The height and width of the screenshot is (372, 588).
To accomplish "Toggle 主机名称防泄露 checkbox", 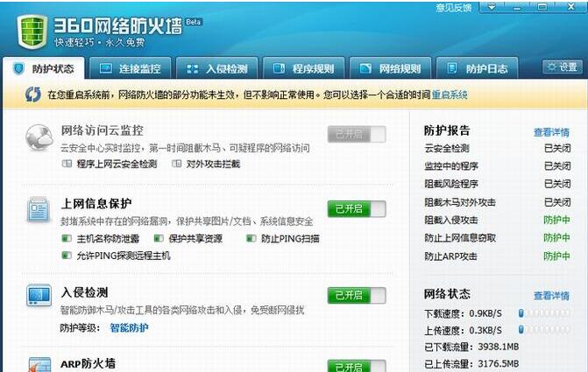I will point(67,239).
